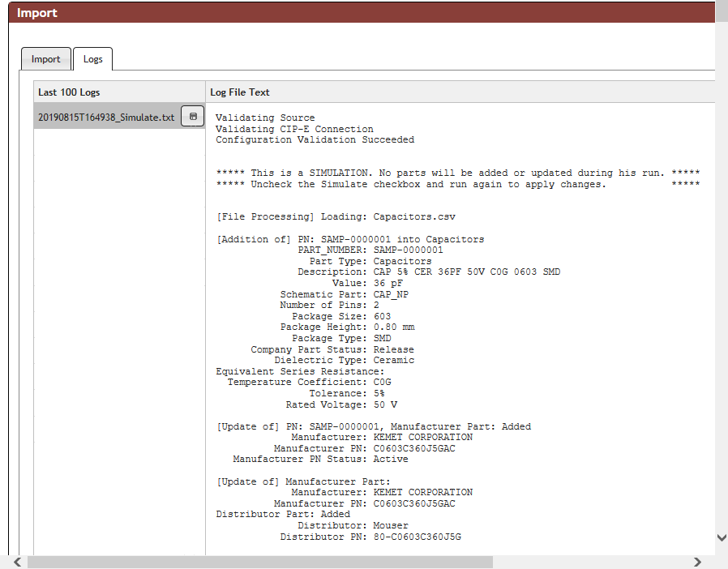
Task: Click the left arrow of the horizontal scrollbar
Action: coord(16,561)
